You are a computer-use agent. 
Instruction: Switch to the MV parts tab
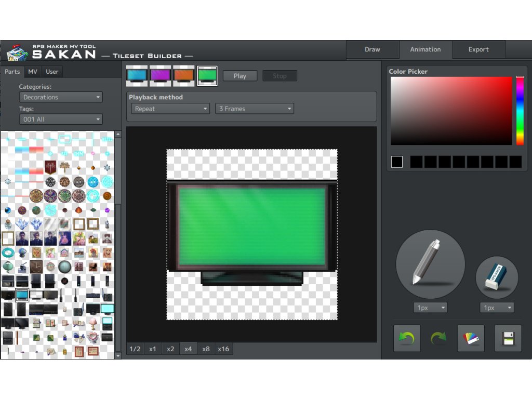coord(33,72)
